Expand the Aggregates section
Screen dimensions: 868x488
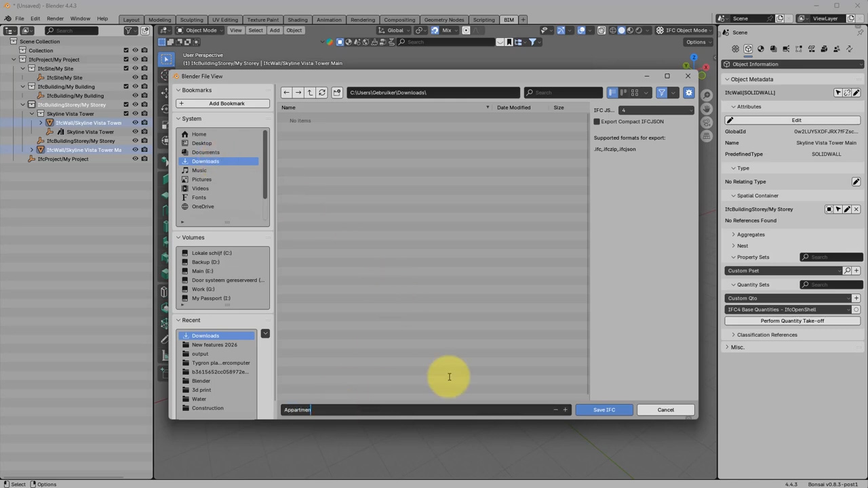tap(733, 235)
